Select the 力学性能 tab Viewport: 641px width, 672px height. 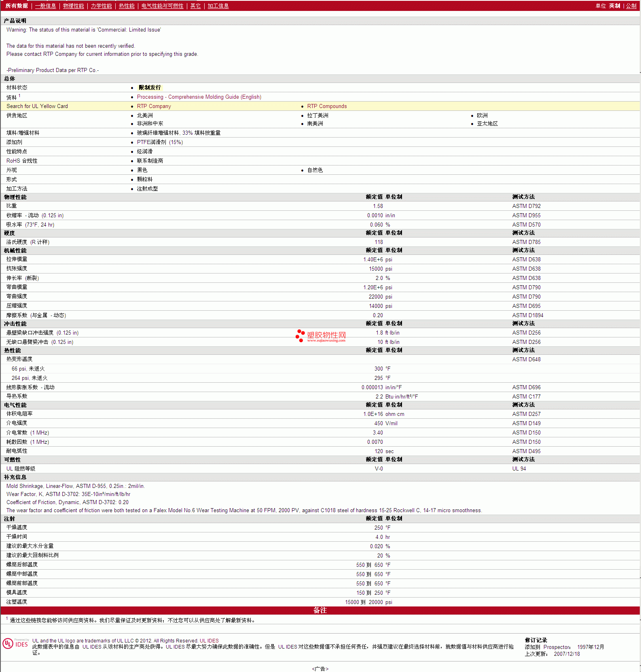point(102,6)
